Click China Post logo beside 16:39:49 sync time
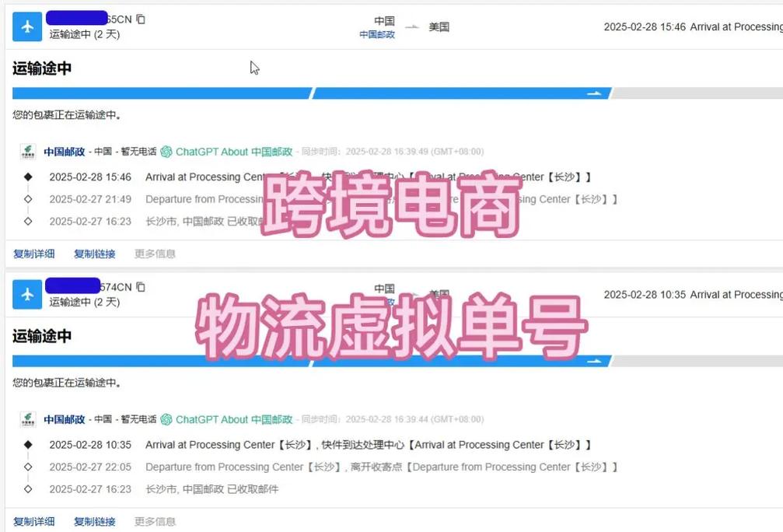 click(x=28, y=152)
